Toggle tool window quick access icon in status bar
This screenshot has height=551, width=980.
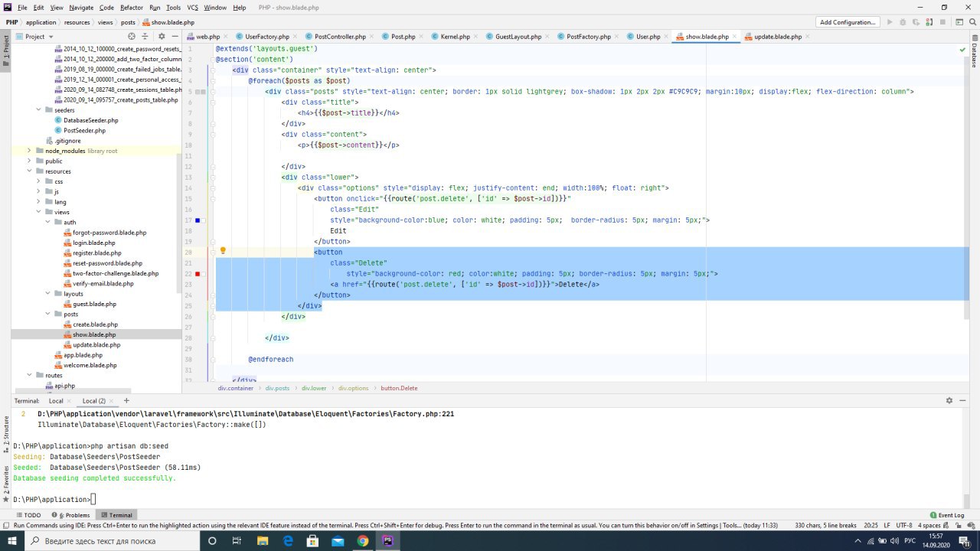tap(6, 526)
